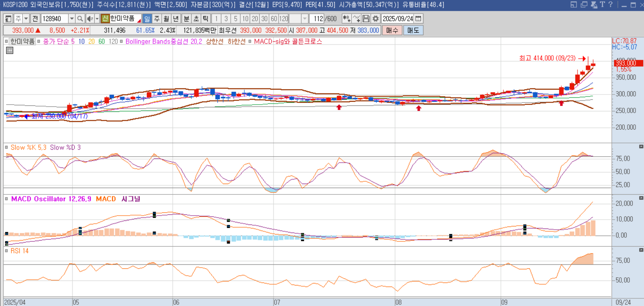Close the RSI 14 panel
Viewport: 644px width, 306px height.
click(x=641, y=250)
